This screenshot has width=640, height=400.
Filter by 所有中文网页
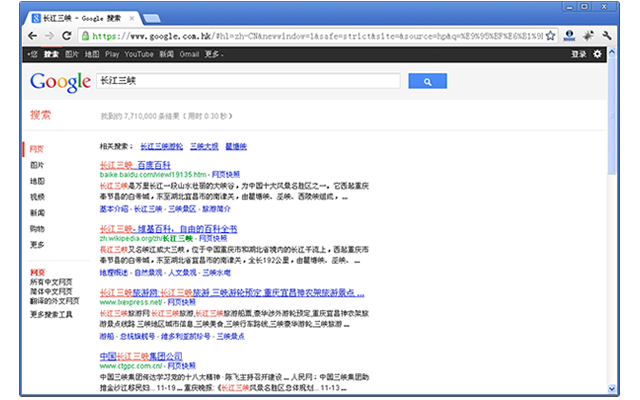51,282
